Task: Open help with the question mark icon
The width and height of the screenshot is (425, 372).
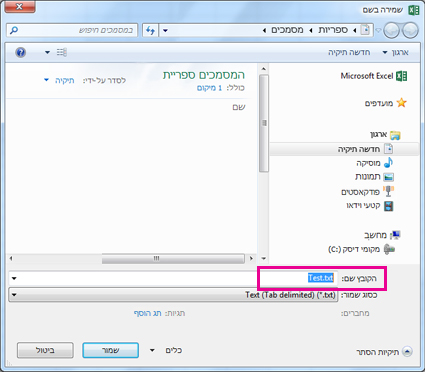Action: click(x=21, y=52)
